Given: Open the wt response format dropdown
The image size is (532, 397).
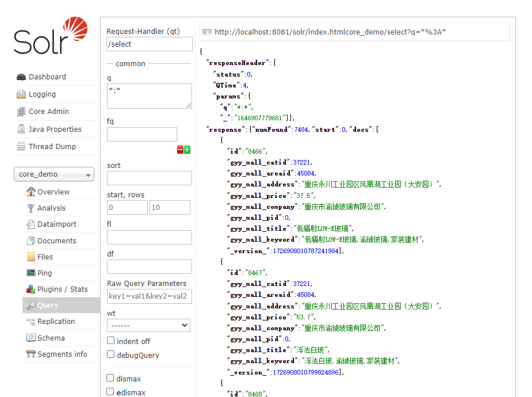Looking at the screenshot, I should (x=148, y=326).
